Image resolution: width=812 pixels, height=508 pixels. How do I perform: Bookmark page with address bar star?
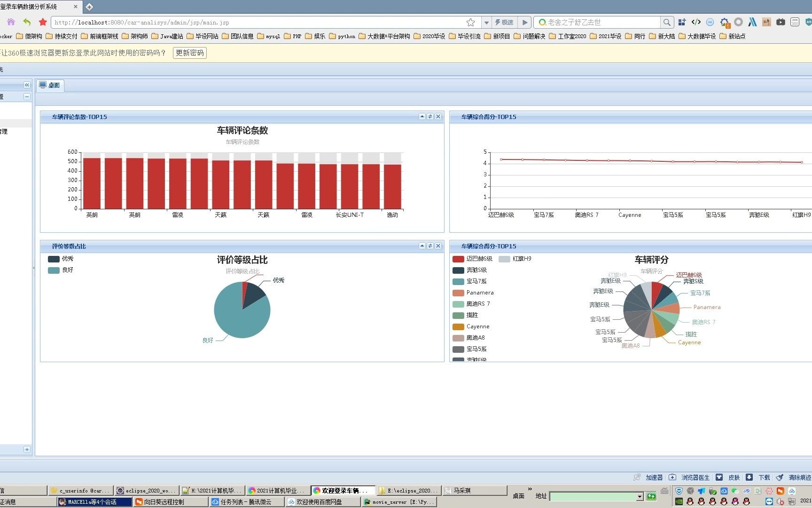click(x=470, y=22)
